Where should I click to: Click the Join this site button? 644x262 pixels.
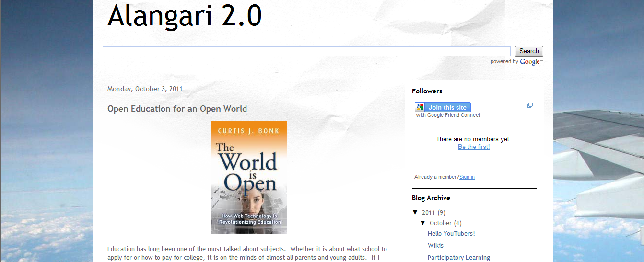(443, 107)
